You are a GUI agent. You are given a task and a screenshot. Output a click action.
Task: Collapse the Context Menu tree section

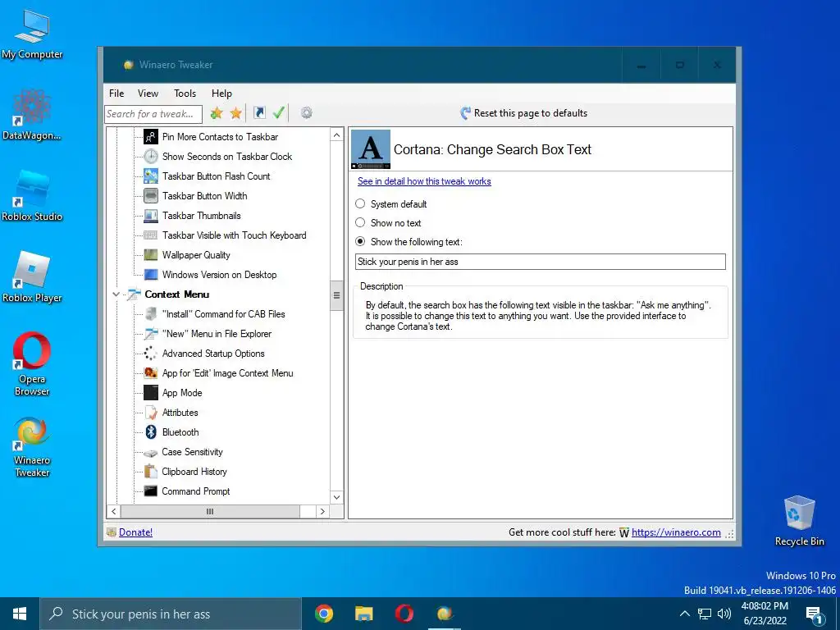tap(116, 294)
